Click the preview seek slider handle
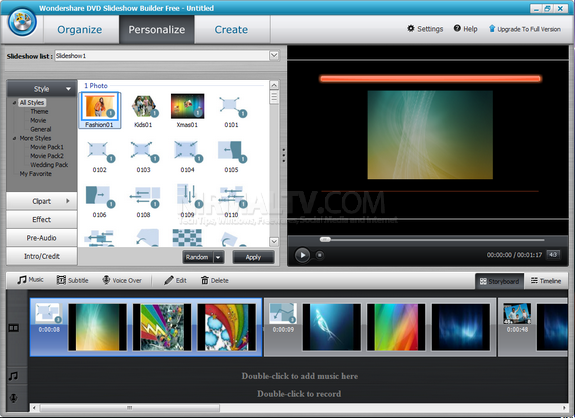The height and width of the screenshot is (418, 575). click(x=325, y=239)
